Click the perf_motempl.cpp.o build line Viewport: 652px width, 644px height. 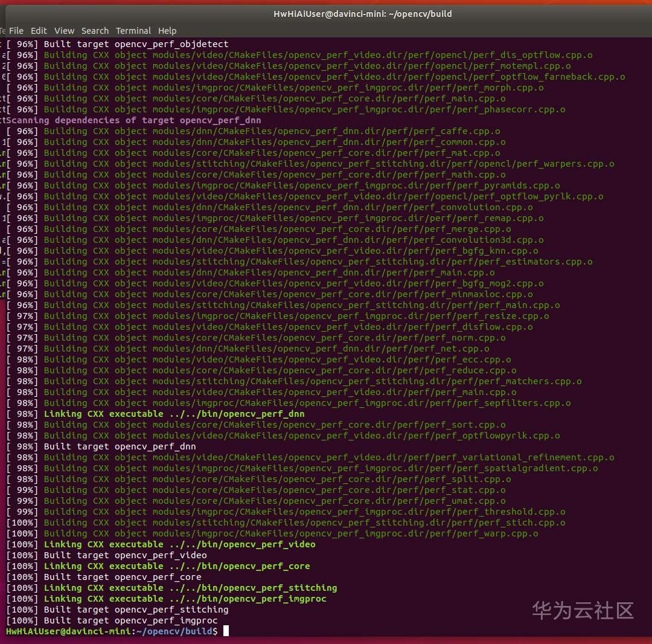tap(289, 66)
